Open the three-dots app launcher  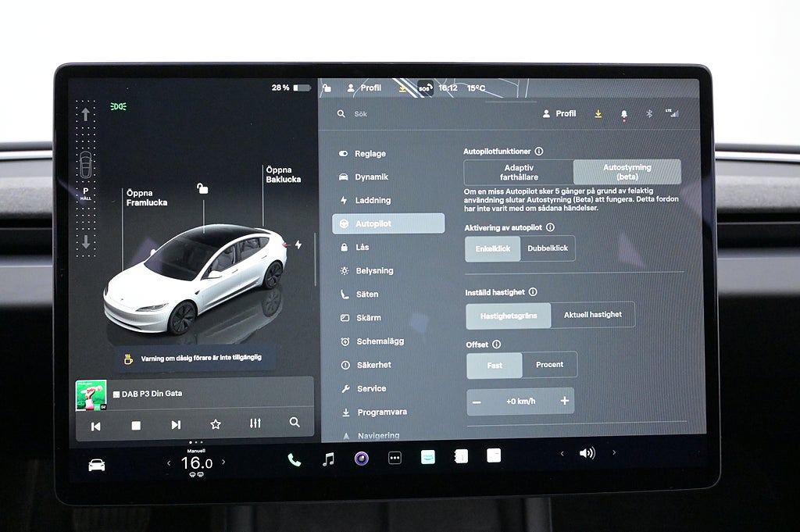[395, 459]
